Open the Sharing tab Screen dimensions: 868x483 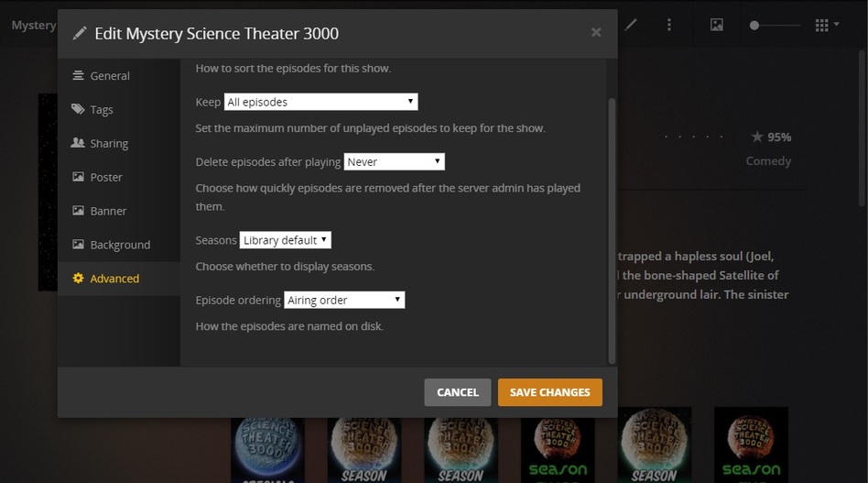click(x=119, y=144)
